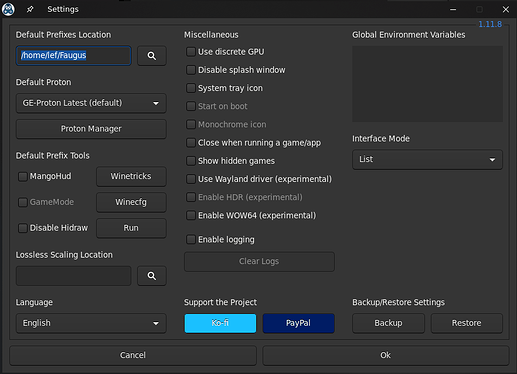Open the Default Proton dropdown
Image resolution: width=517 pixels, height=374 pixels.
(x=91, y=103)
